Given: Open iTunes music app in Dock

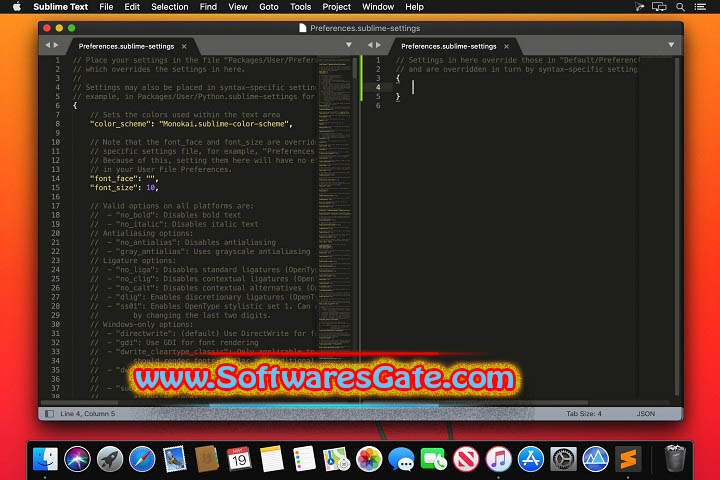Looking at the screenshot, I should 498,458.
